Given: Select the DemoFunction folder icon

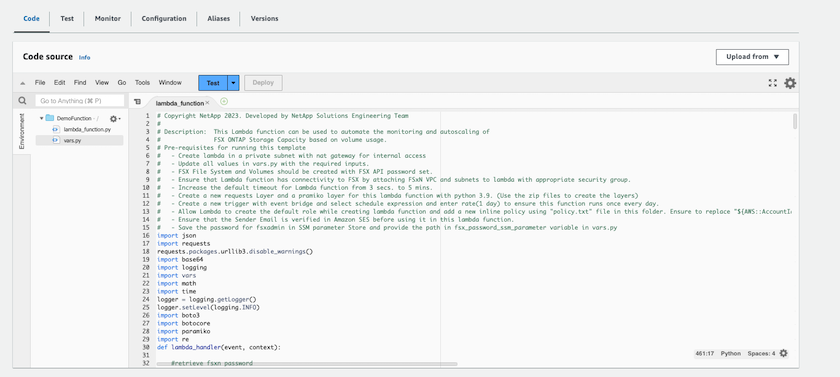Looking at the screenshot, I should (x=50, y=118).
